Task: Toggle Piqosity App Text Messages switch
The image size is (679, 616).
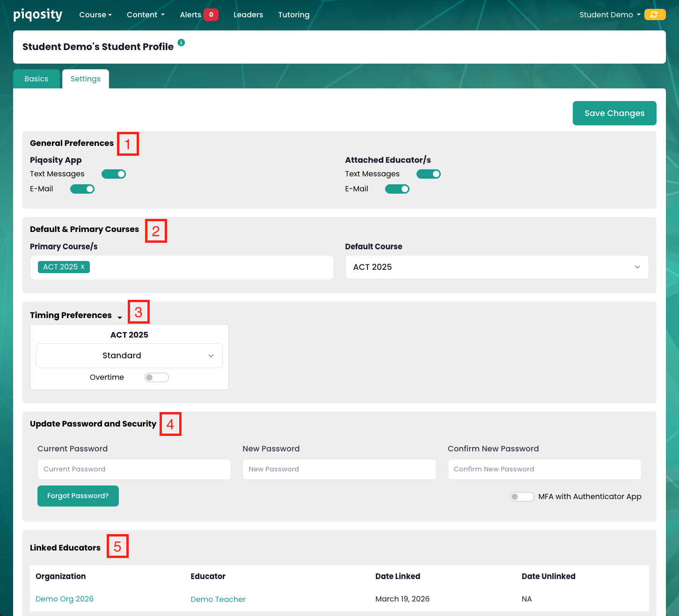Action: coord(114,174)
